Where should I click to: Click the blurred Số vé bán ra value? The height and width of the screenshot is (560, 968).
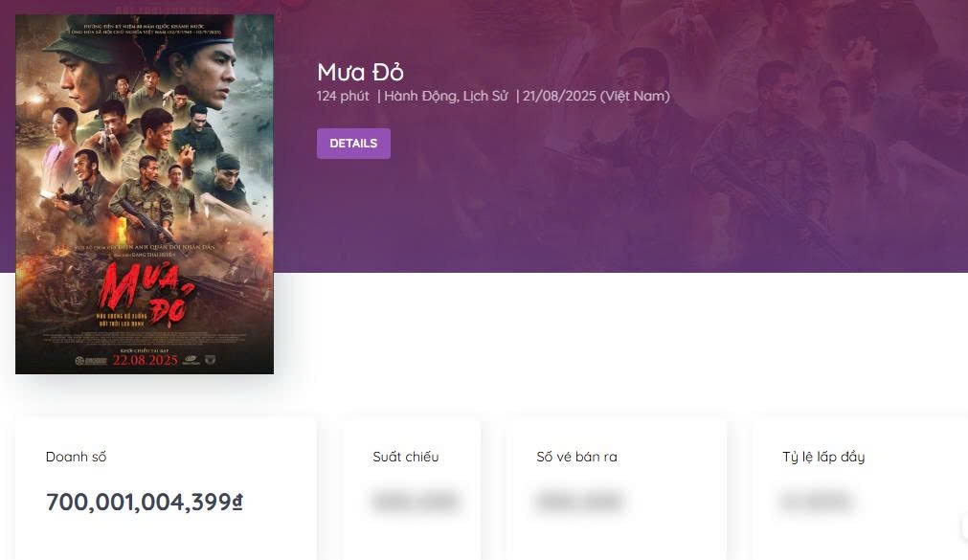pos(579,501)
